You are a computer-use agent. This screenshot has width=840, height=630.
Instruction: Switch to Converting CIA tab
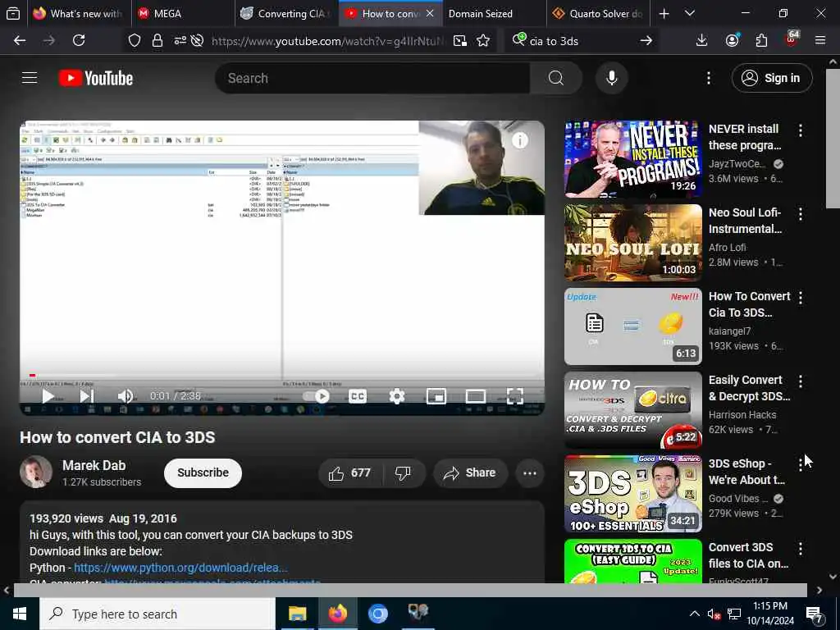click(286, 13)
